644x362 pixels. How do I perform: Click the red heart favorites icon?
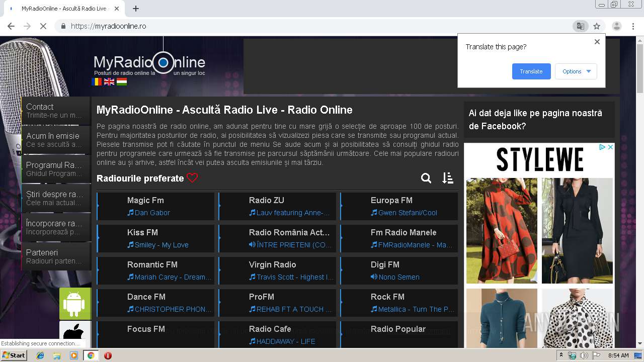192,178
